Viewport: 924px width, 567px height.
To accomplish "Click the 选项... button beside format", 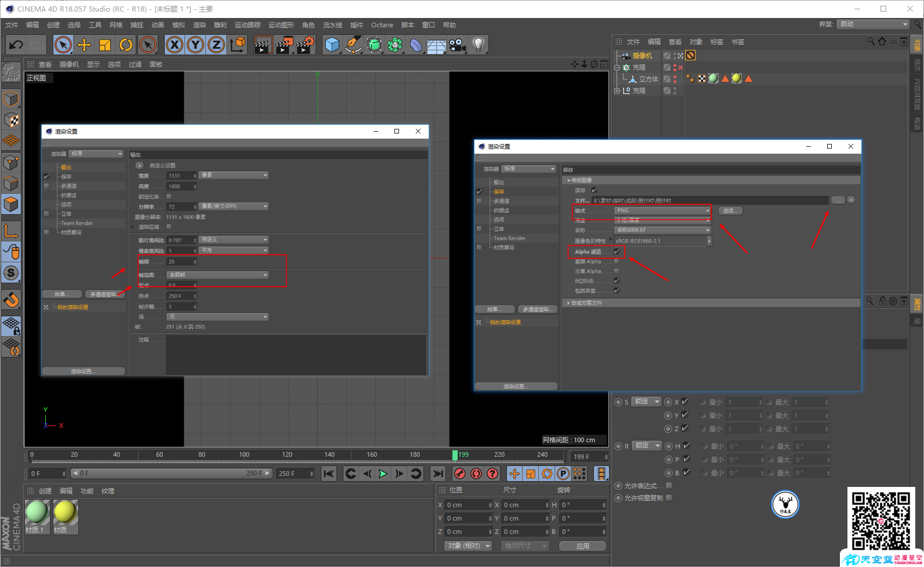I will [731, 211].
